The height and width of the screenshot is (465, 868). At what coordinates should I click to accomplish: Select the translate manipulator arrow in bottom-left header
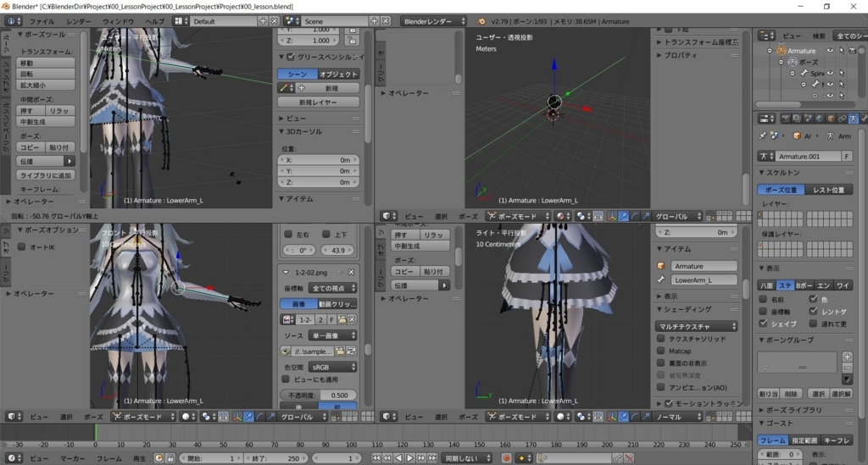coord(248,417)
